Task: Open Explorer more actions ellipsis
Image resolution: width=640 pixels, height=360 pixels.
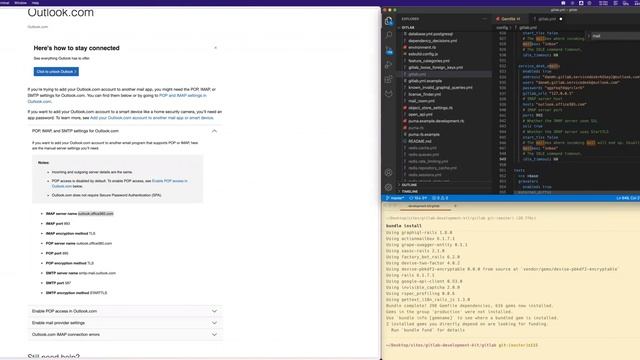Action: [x=484, y=19]
